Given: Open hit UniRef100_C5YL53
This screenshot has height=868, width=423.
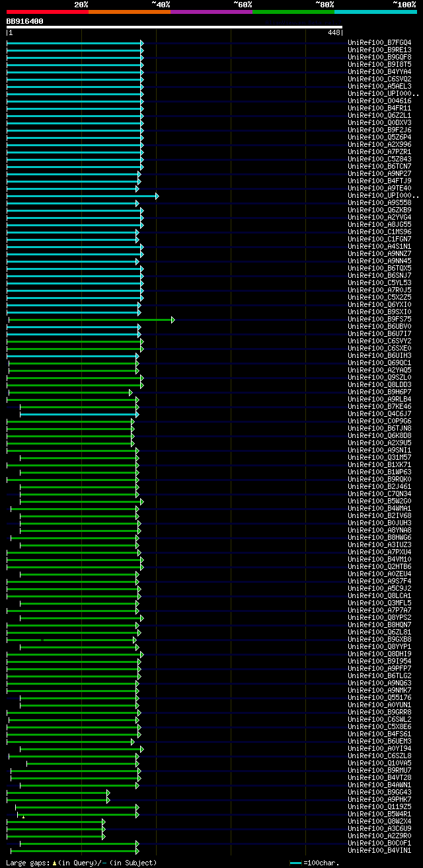Looking at the screenshot, I should click(379, 283).
